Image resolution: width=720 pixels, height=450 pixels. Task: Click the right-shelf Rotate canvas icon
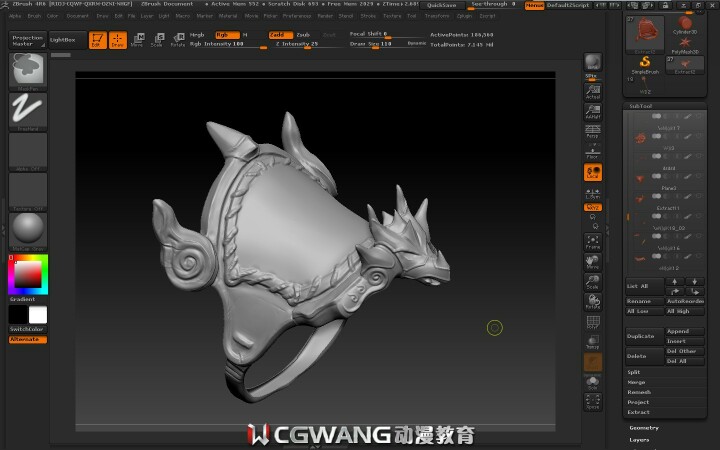pyautogui.click(x=593, y=302)
